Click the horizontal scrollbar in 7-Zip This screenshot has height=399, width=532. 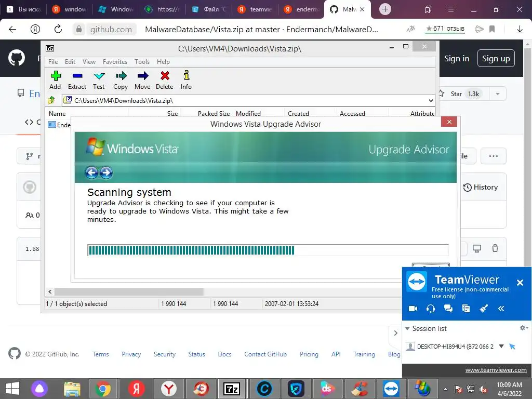point(129,291)
